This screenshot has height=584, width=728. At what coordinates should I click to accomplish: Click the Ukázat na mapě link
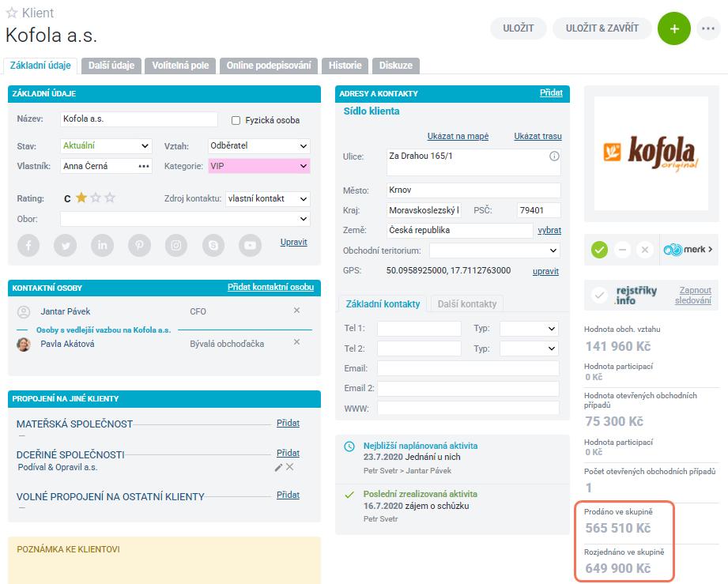458,136
